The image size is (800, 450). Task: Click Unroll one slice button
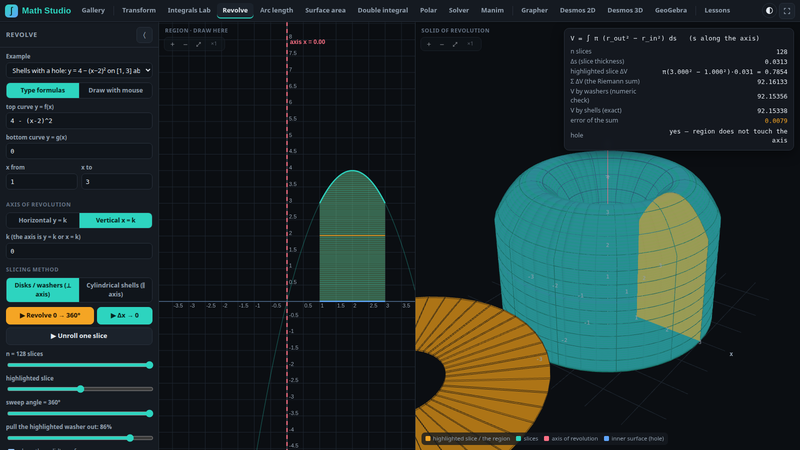point(79,336)
